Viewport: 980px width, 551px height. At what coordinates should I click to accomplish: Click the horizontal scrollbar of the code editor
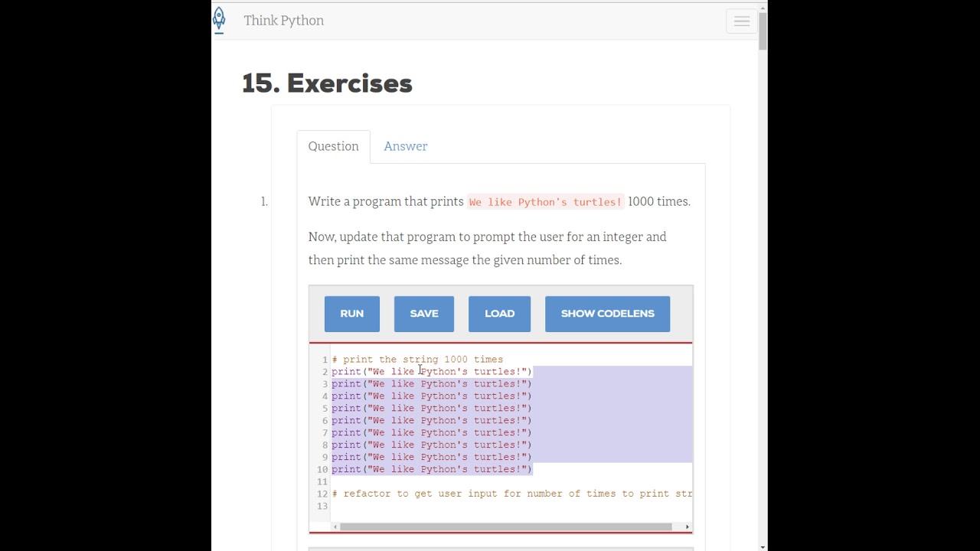click(506, 527)
